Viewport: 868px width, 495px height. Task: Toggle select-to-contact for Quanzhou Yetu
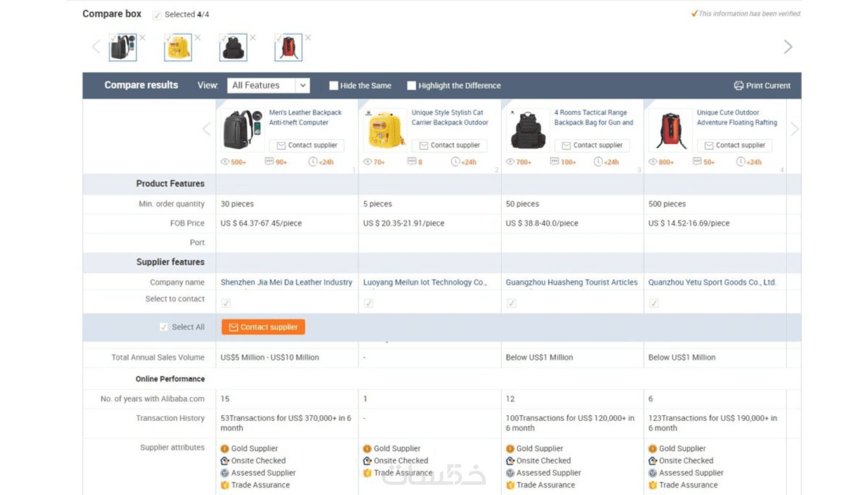coord(654,304)
